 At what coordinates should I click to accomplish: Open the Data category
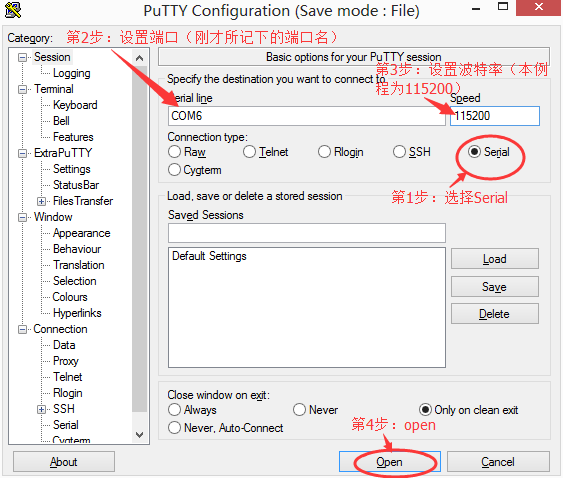[x=64, y=345]
